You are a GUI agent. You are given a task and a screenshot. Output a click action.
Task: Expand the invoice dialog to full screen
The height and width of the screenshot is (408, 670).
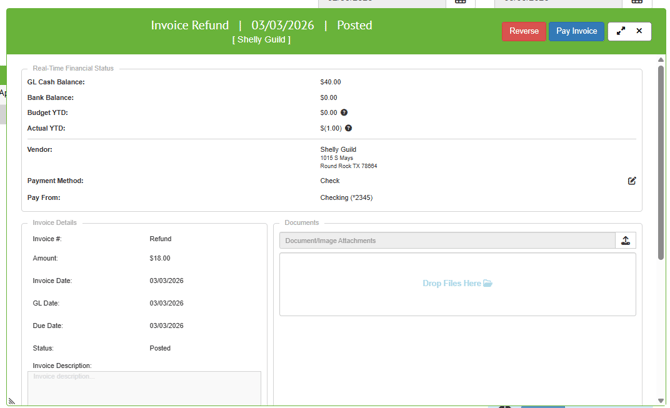point(620,31)
